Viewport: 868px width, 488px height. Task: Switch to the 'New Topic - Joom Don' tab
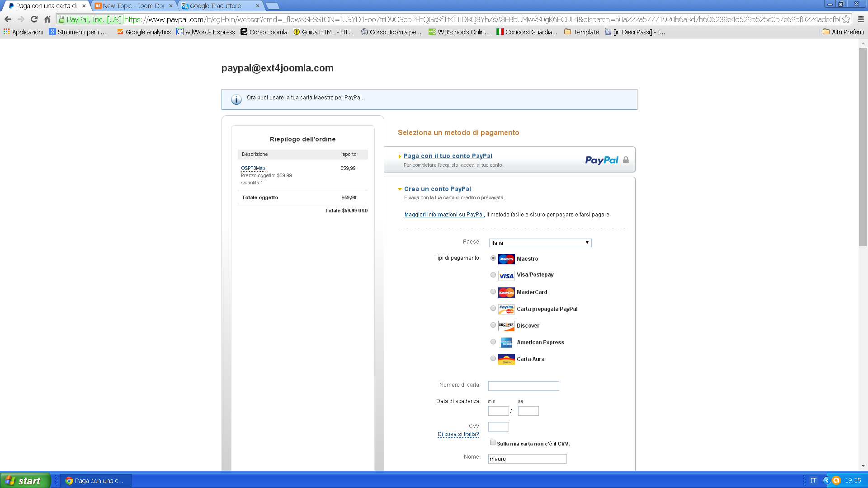pyautogui.click(x=134, y=6)
